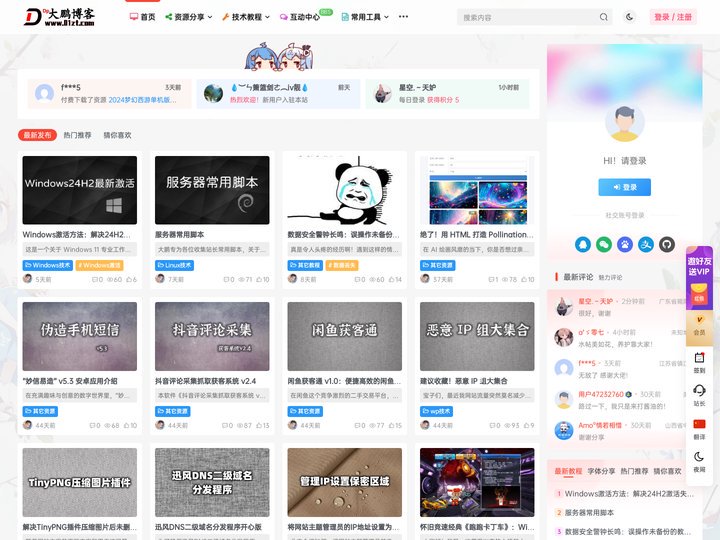Toggle 夜间 night mode floating icon
720x540 pixels.
click(x=699, y=462)
